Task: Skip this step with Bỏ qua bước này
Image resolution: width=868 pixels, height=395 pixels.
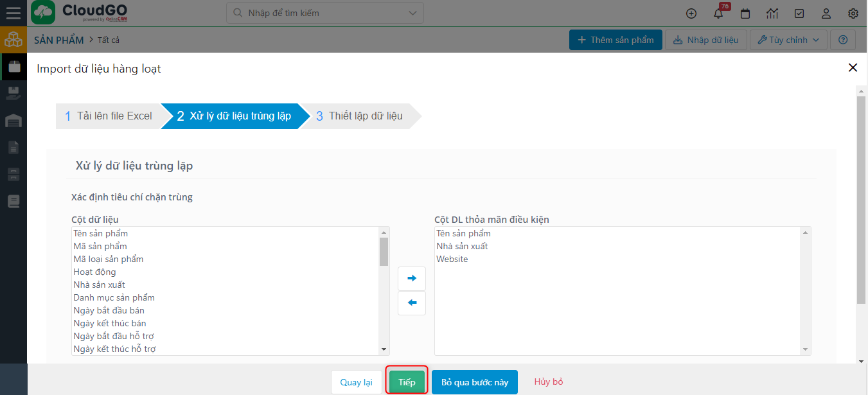Action: click(x=474, y=382)
